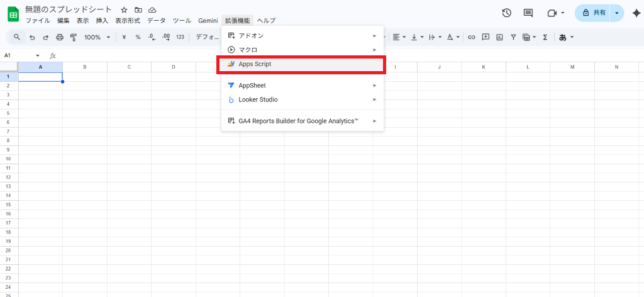The width and height of the screenshot is (644, 297).
Task: Open version history clock icon
Action: [x=507, y=13]
